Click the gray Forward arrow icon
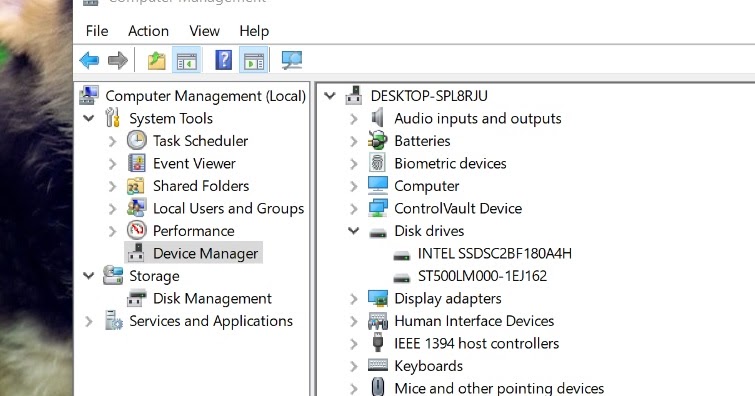Screen dimensions: 755x396 tap(117, 61)
